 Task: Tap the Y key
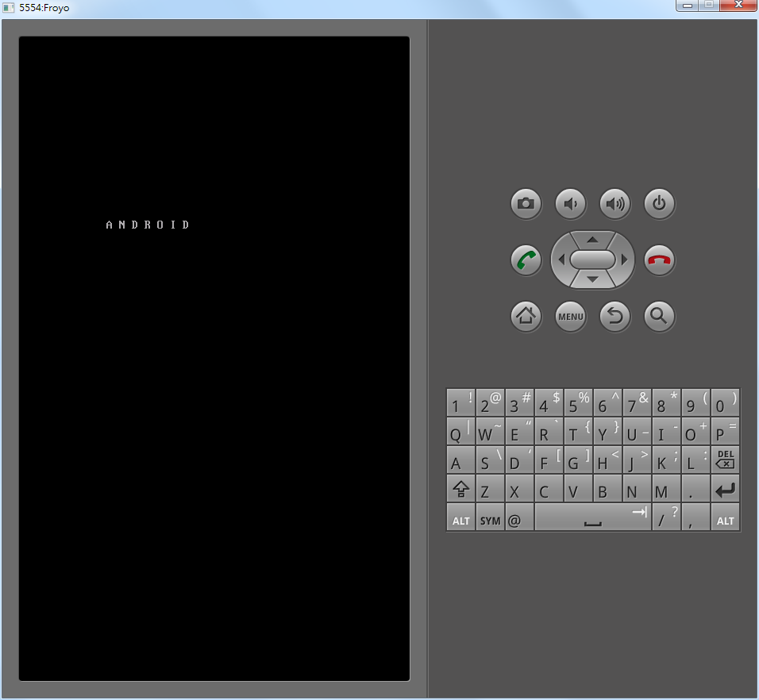point(607,431)
